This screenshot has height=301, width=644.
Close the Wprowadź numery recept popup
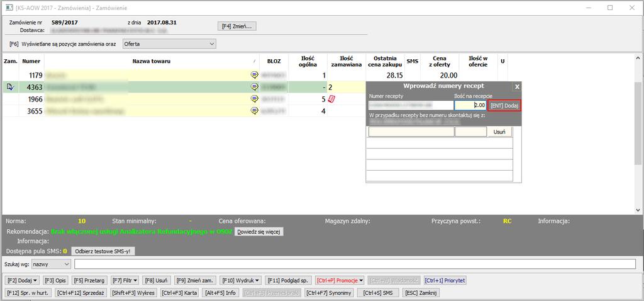coord(517,86)
